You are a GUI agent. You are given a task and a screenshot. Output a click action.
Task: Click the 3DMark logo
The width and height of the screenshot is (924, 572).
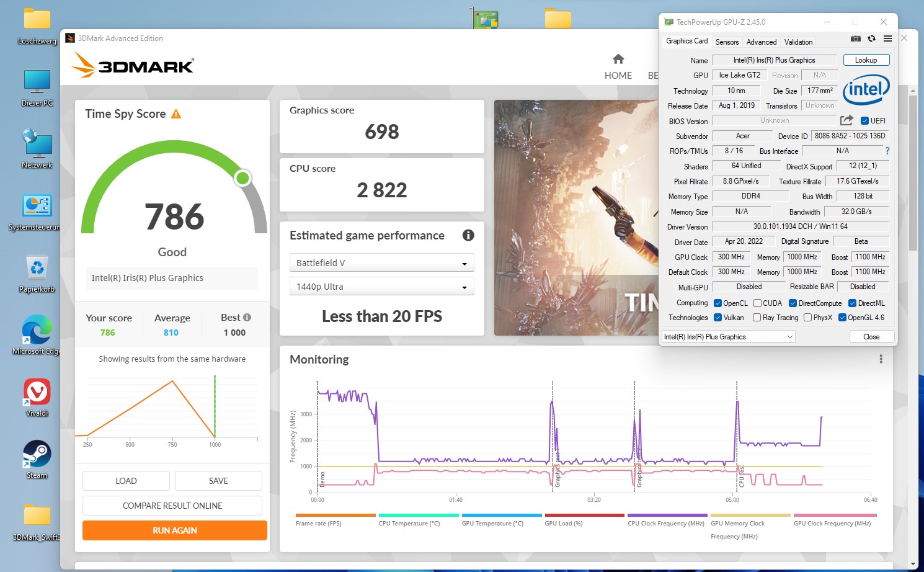coord(133,65)
